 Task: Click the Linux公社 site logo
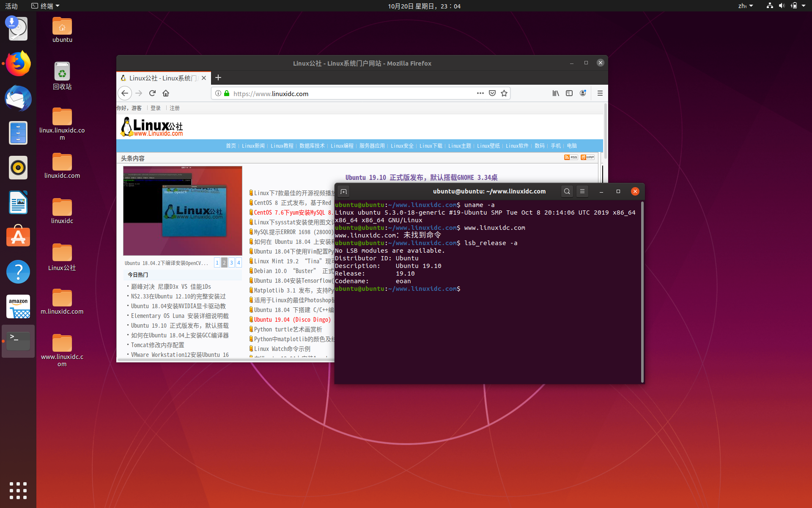152,127
